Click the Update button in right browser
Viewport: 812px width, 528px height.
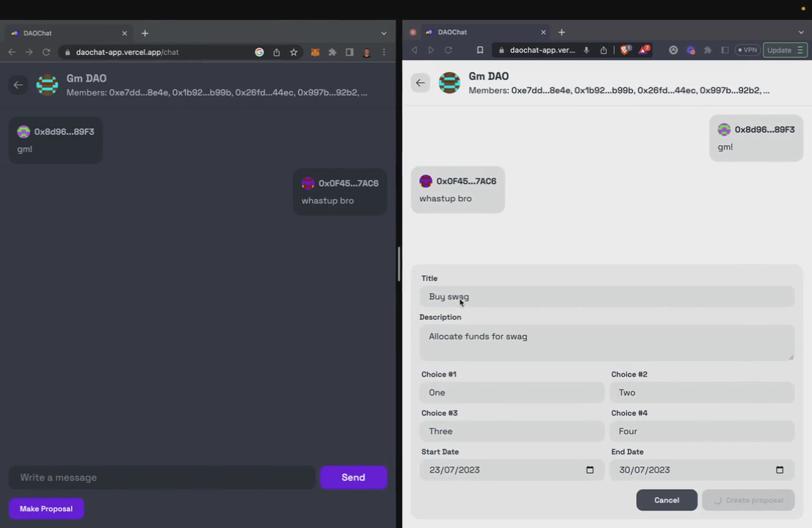coord(779,50)
